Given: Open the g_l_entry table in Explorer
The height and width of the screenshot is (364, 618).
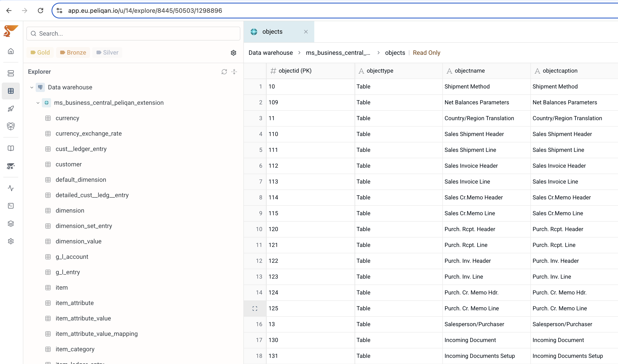Looking at the screenshot, I should pyautogui.click(x=68, y=272).
